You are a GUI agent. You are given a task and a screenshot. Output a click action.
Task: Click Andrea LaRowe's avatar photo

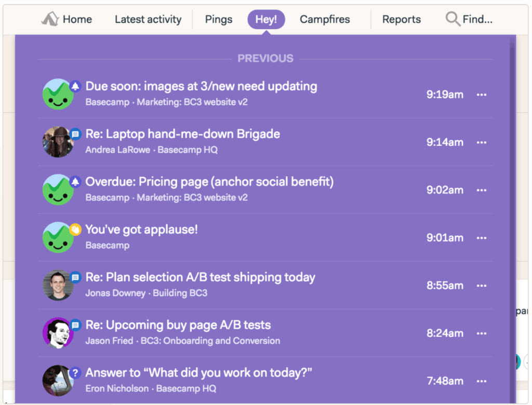pyautogui.click(x=58, y=142)
